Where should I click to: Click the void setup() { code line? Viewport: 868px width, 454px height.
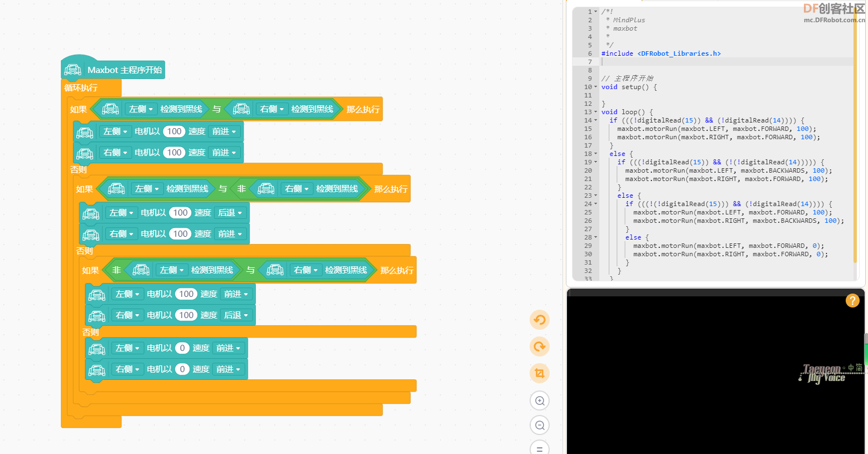(629, 87)
